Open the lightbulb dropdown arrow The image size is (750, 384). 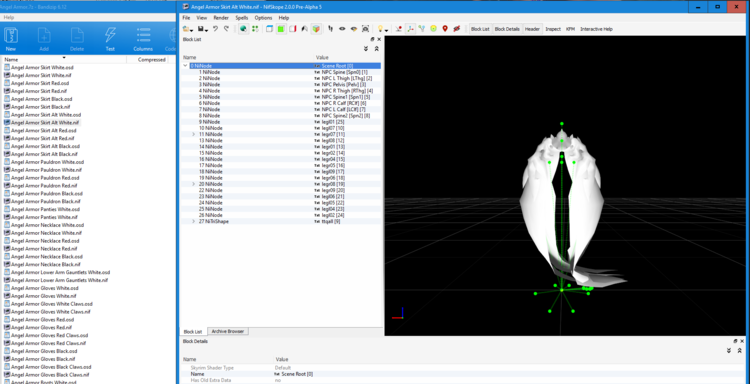386,31
